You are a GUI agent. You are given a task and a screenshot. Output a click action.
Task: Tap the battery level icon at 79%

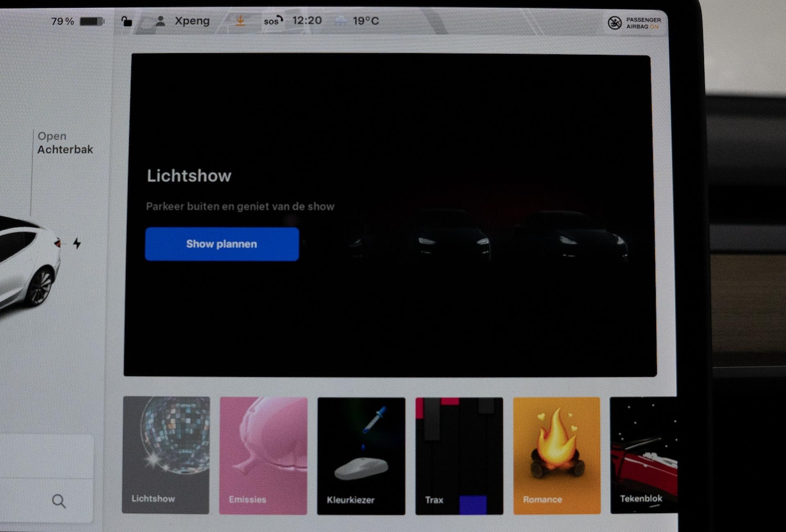click(x=91, y=22)
